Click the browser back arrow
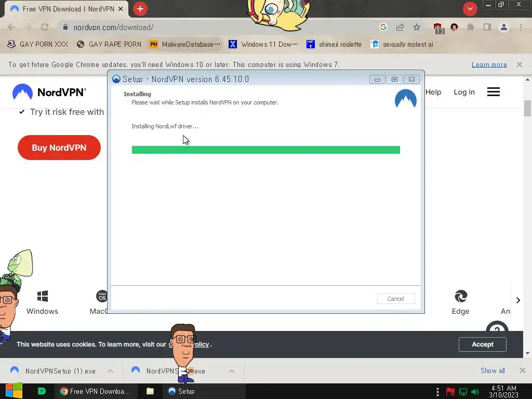 [11, 27]
